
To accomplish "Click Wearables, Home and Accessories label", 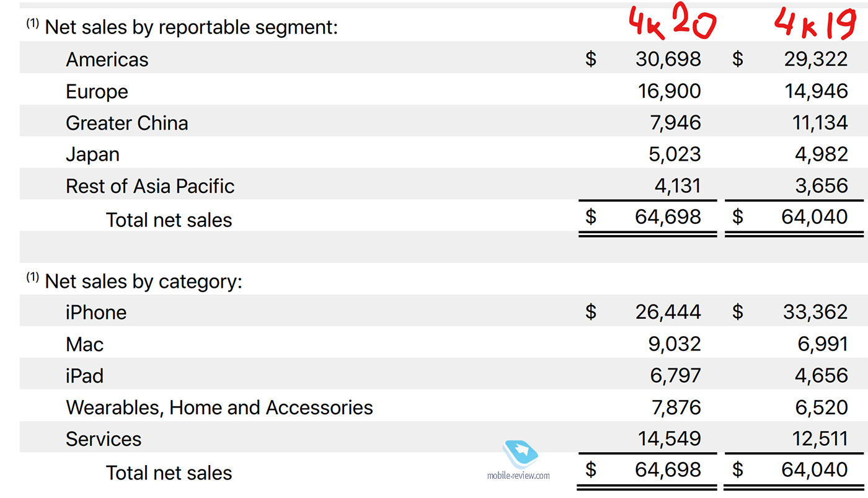I will click(x=219, y=407).
